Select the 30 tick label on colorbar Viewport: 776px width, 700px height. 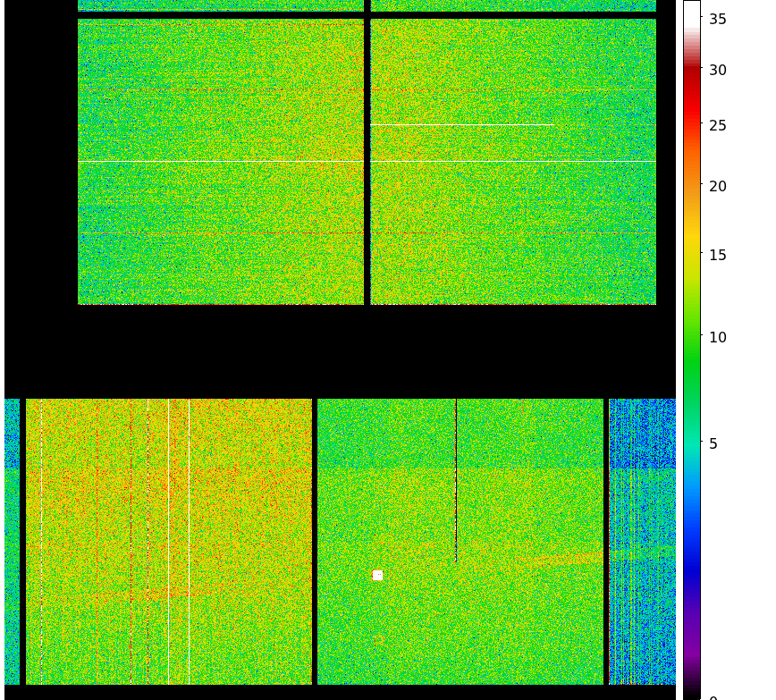point(718,71)
